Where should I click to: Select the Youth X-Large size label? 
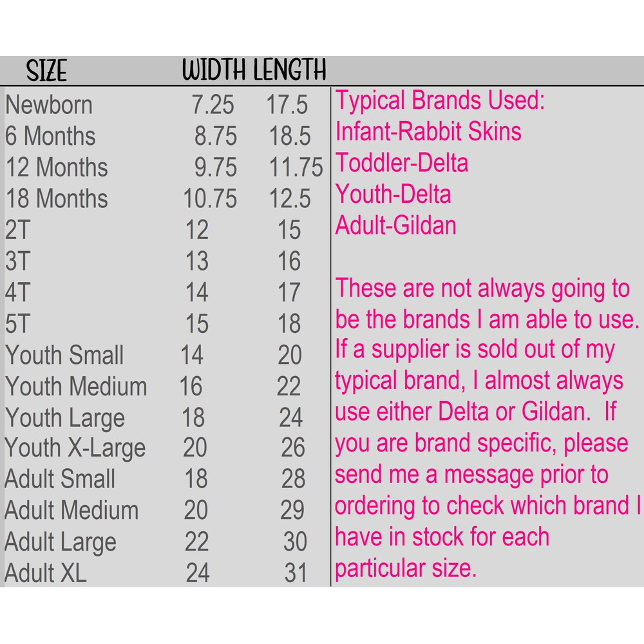pyautogui.click(x=75, y=448)
